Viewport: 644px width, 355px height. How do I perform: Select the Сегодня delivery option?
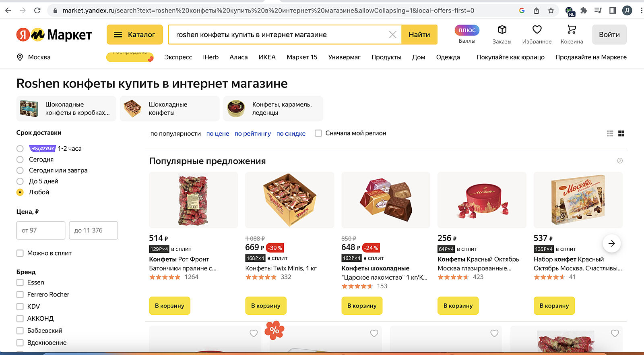pyautogui.click(x=20, y=160)
